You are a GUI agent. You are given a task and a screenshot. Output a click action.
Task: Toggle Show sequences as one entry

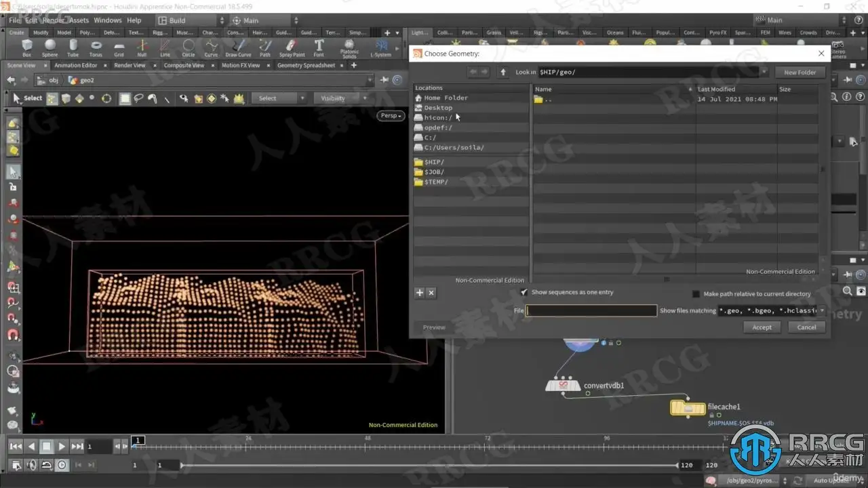[524, 292]
